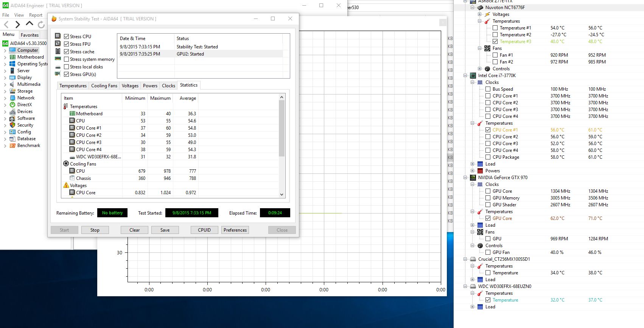Collapse the Intel Core i7-3770K node
Screen dimensions: 644x328
pos(465,76)
